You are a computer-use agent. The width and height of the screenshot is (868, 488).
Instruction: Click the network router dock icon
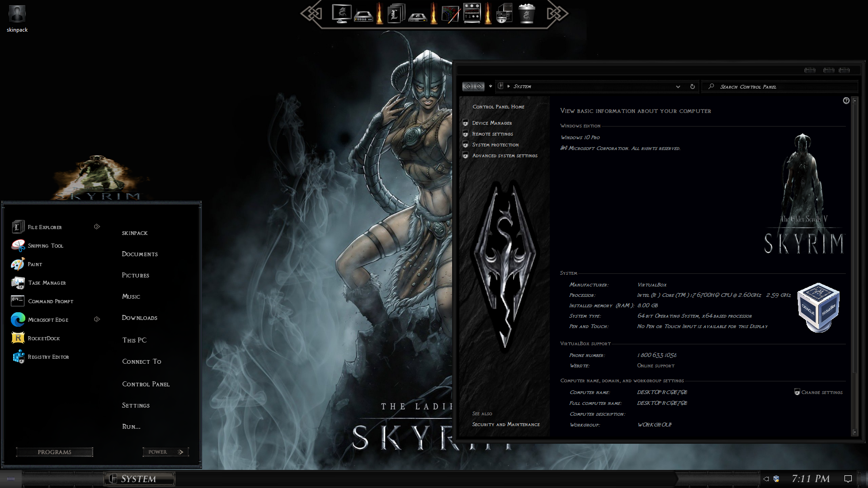363,16
